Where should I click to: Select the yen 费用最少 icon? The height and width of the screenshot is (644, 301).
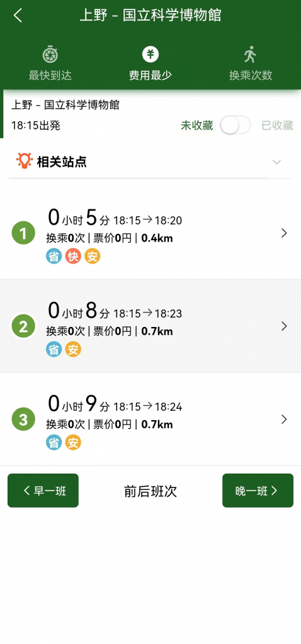150,54
